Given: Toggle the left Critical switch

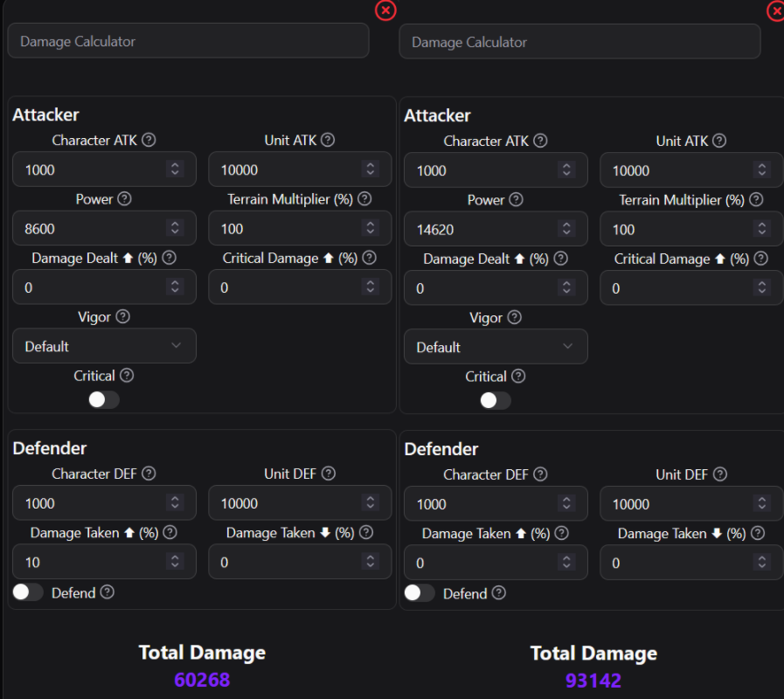Looking at the screenshot, I should point(103,399).
